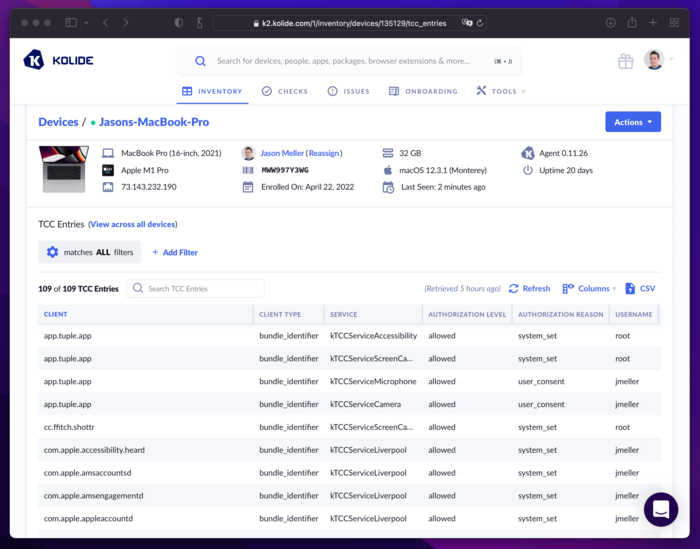The height and width of the screenshot is (549, 700).
Task: Open the Issues tab
Action: pyautogui.click(x=349, y=91)
